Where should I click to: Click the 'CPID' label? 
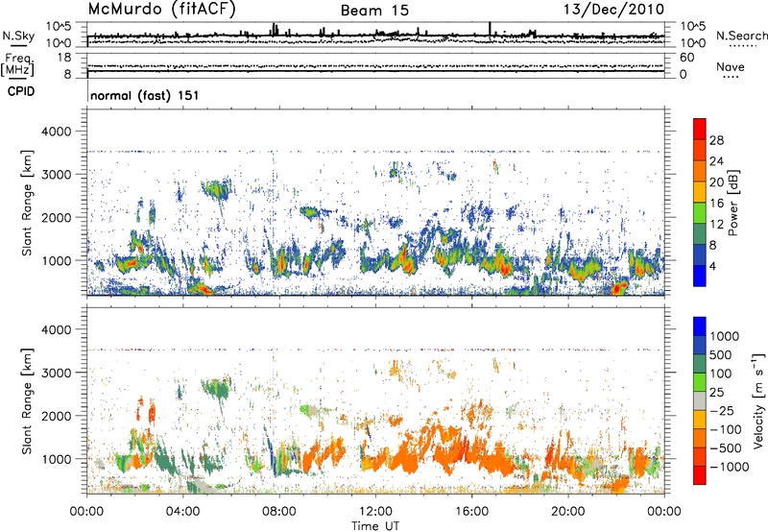click(21, 91)
